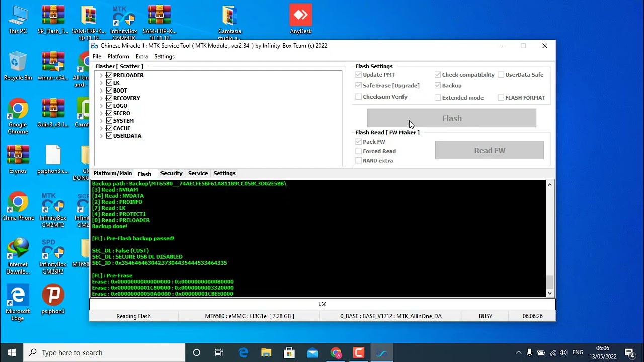Switch to Camtasia in the taskbar
Screen dimensions: 644x362
tap(359, 353)
